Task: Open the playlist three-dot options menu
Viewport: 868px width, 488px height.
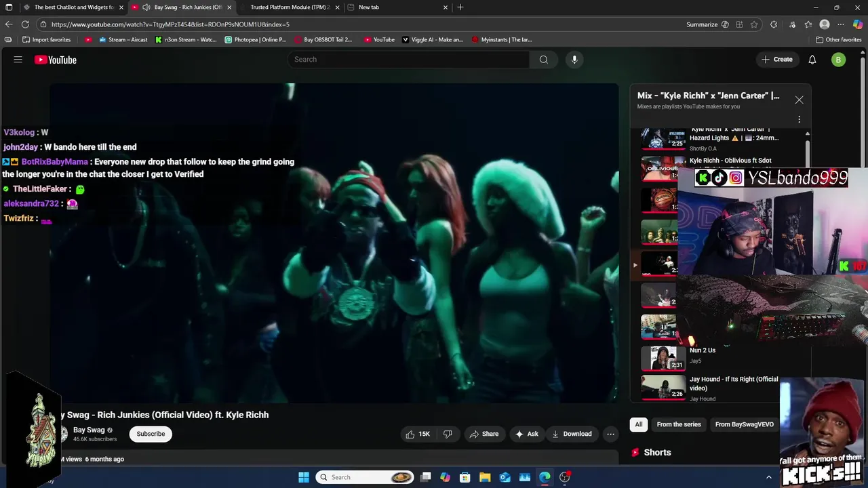Action: tap(799, 119)
